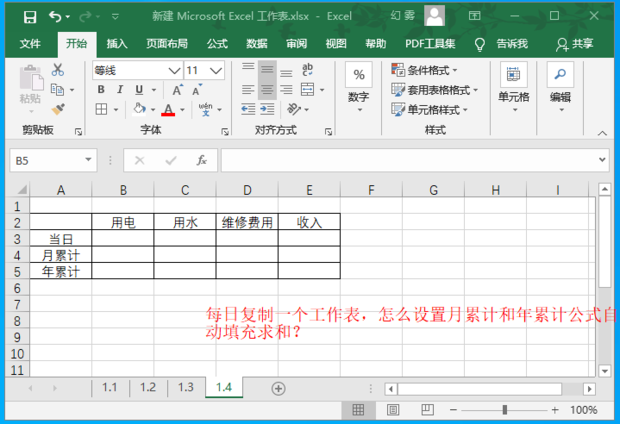
Task: Click the Format Painter brush icon
Action: [58, 109]
